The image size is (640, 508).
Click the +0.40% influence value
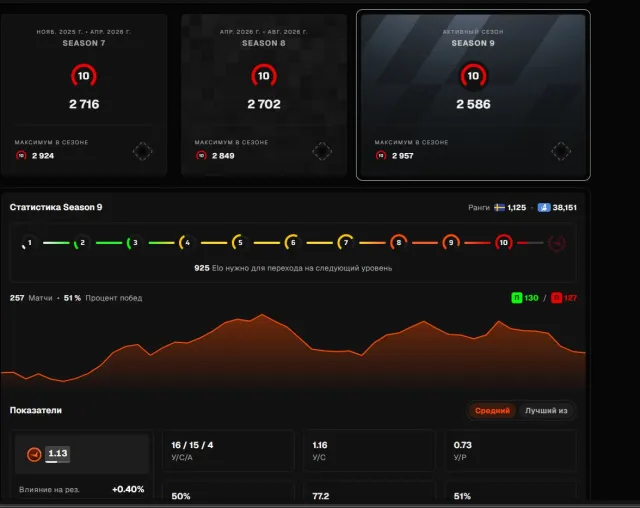tap(128, 489)
